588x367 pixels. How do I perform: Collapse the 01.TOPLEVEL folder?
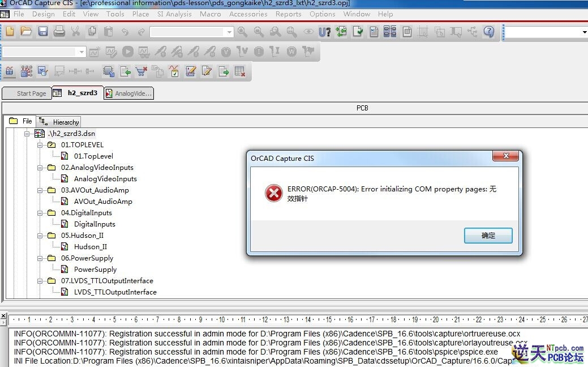coord(40,145)
